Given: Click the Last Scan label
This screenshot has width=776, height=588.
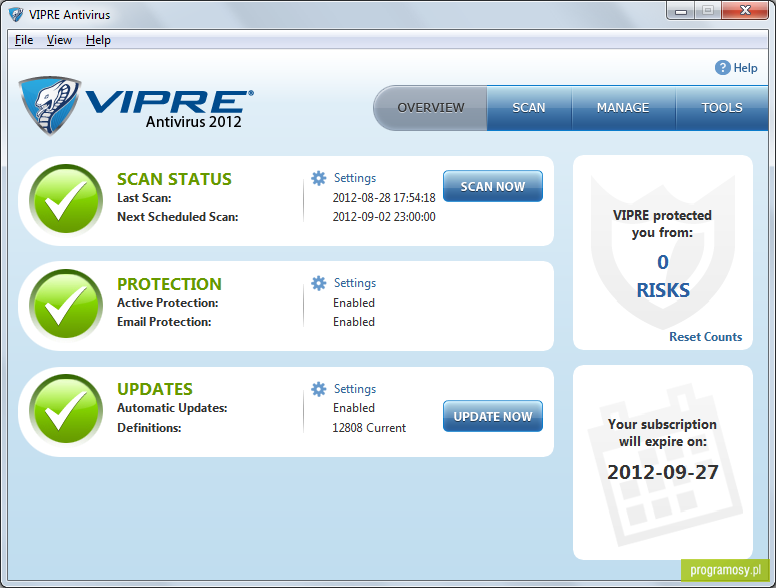Looking at the screenshot, I should tap(144, 198).
